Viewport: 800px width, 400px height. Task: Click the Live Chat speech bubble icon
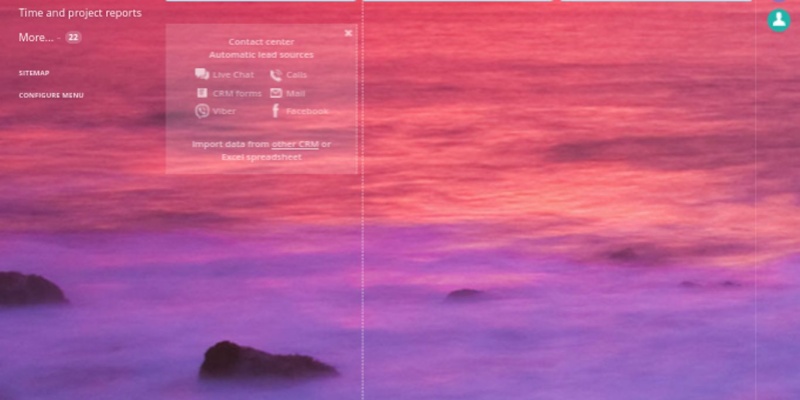click(201, 74)
